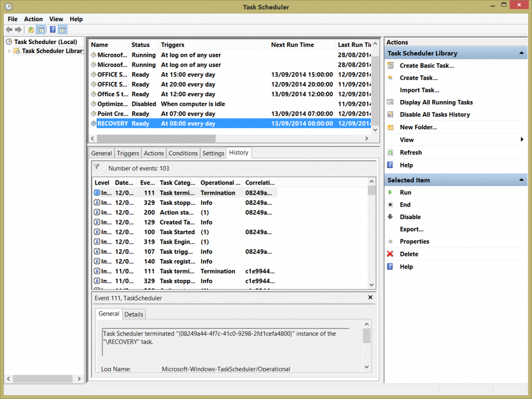Expand the Task Scheduler Library tree node
This screenshot has width=532, height=399.
pos(9,51)
